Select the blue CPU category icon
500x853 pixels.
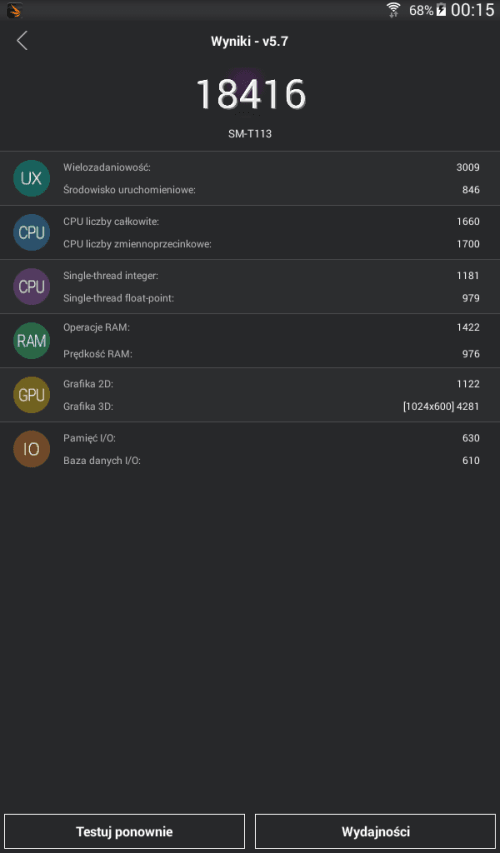(x=32, y=232)
